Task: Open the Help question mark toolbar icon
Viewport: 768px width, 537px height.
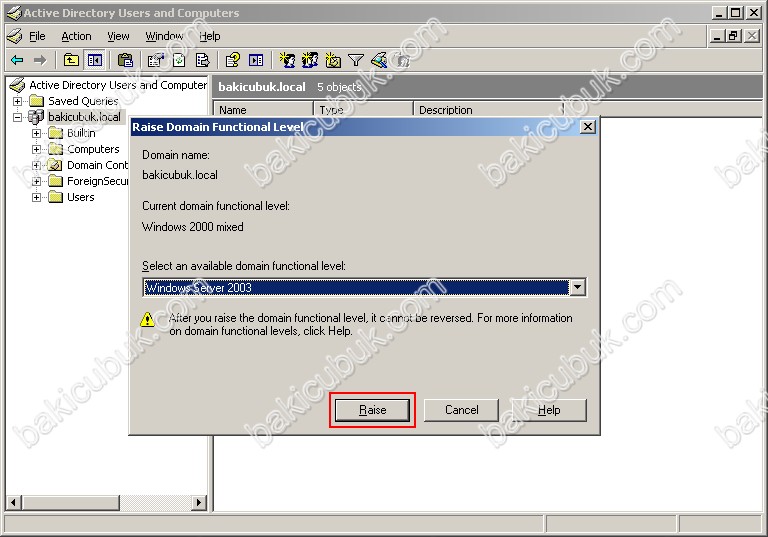Action: 232,60
